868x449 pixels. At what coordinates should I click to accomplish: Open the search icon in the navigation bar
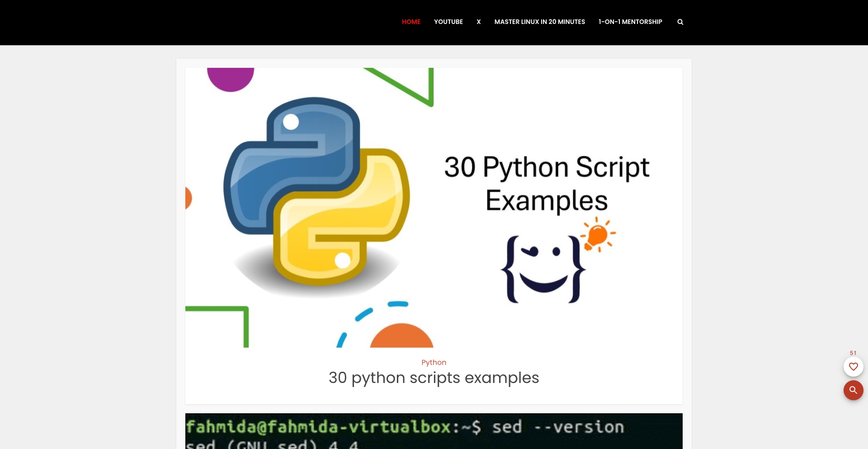(680, 22)
